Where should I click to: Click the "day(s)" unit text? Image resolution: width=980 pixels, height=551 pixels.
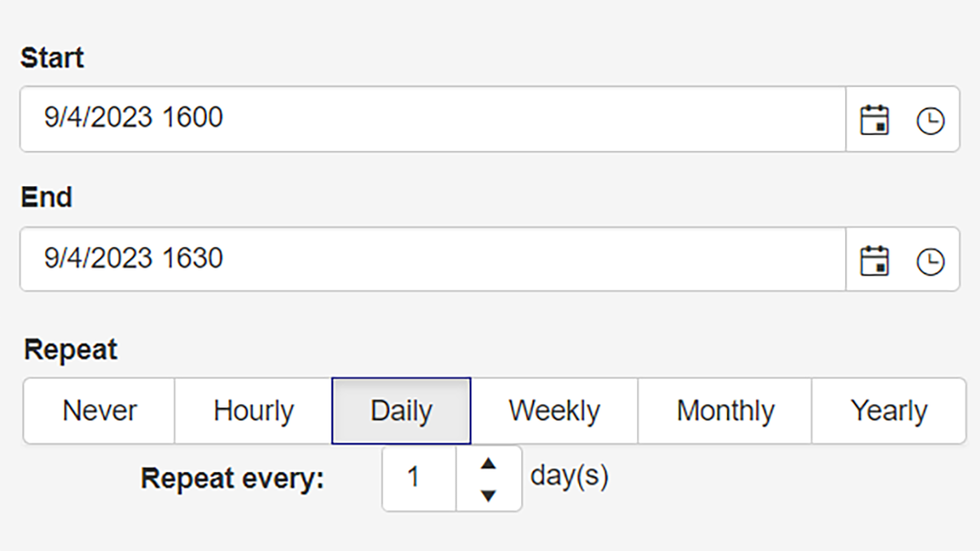[569, 476]
